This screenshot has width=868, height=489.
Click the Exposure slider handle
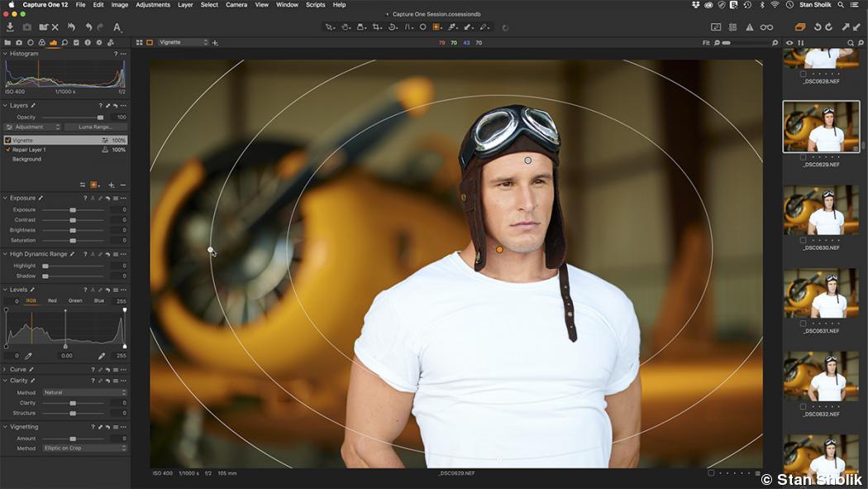(73, 210)
